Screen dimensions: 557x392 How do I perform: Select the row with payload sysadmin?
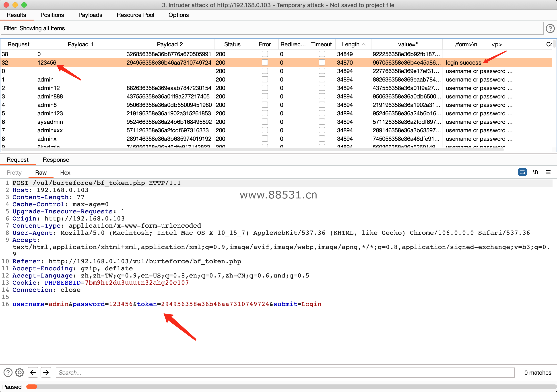[x=276, y=122]
